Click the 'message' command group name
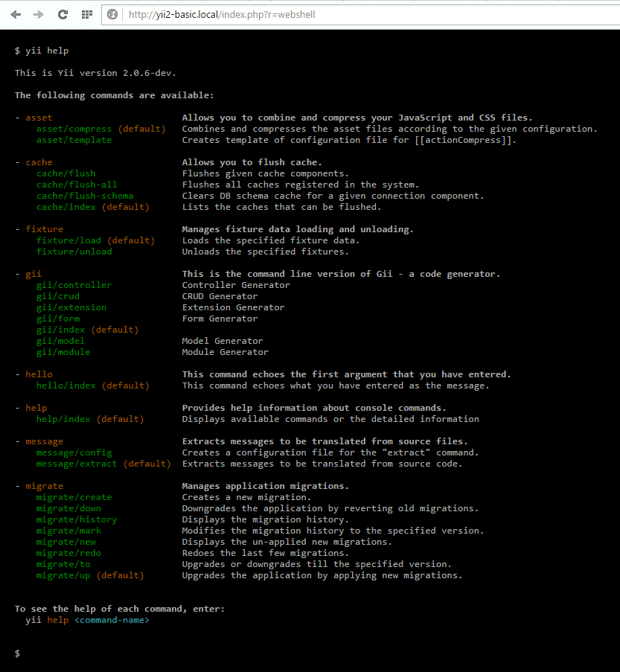Viewport: 620px width, 672px height. (45, 441)
